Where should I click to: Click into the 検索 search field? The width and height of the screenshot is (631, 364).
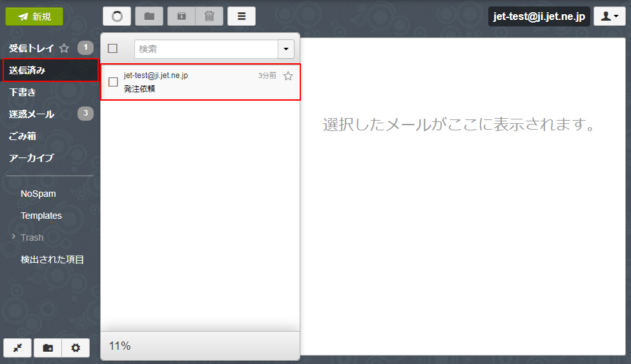pyautogui.click(x=205, y=49)
